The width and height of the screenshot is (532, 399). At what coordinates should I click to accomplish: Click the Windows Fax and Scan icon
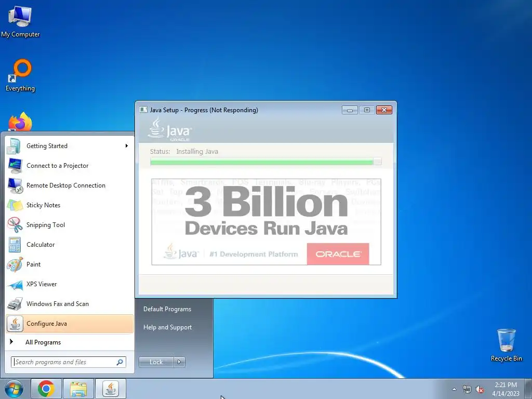tap(15, 304)
